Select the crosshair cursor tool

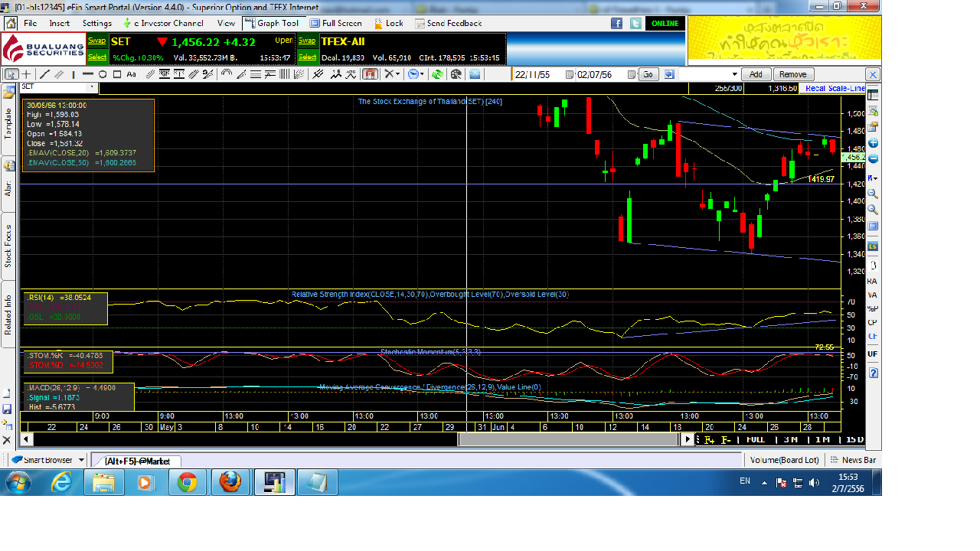27,74
